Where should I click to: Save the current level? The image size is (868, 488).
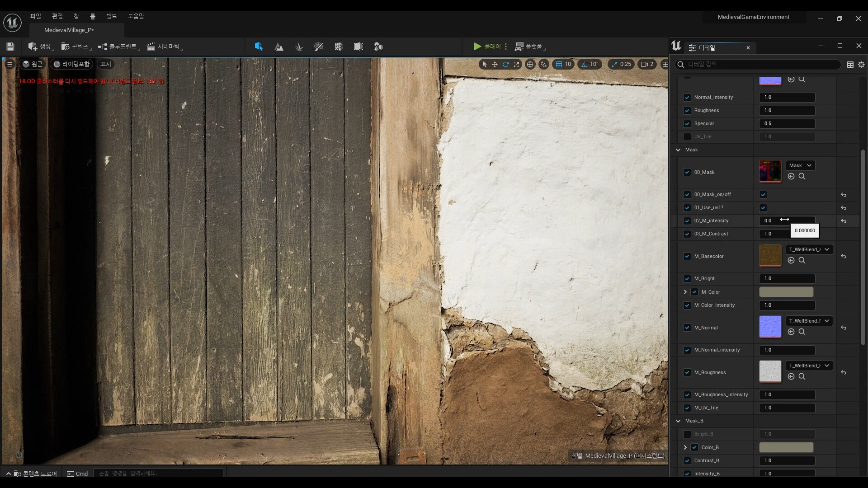10,47
